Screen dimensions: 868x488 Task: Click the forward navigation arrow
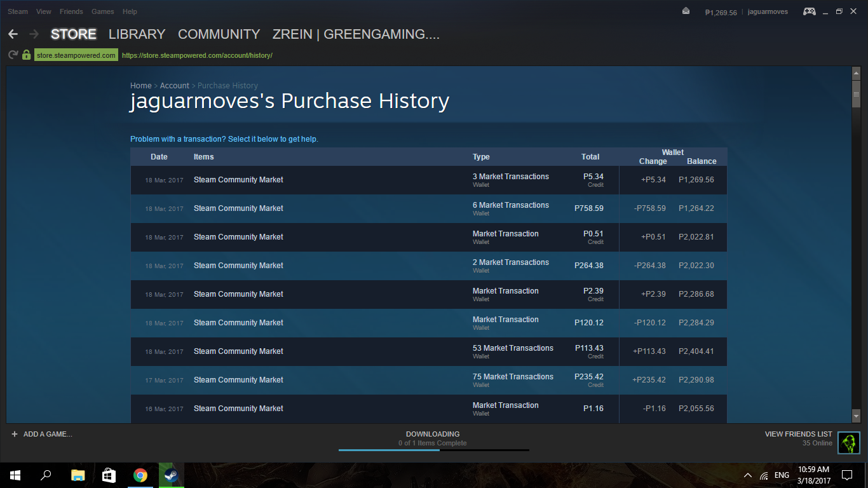pos(34,34)
